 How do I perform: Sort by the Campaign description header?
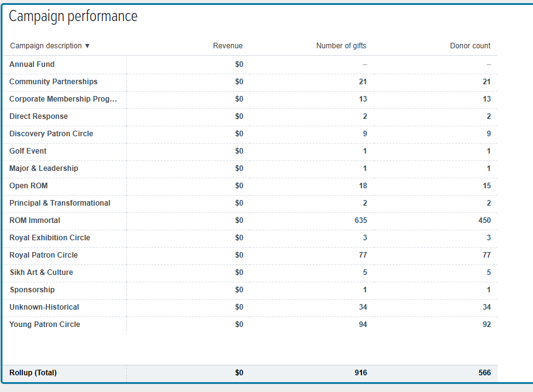[46, 46]
